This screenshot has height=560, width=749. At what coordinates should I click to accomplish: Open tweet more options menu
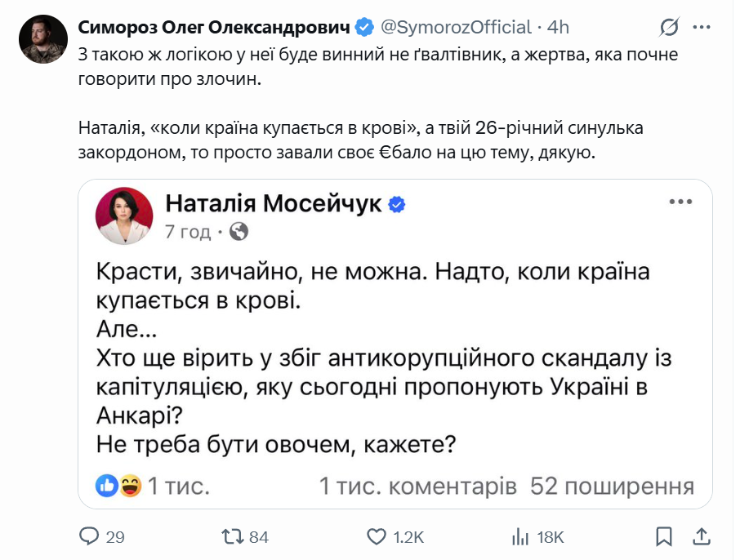(x=701, y=27)
